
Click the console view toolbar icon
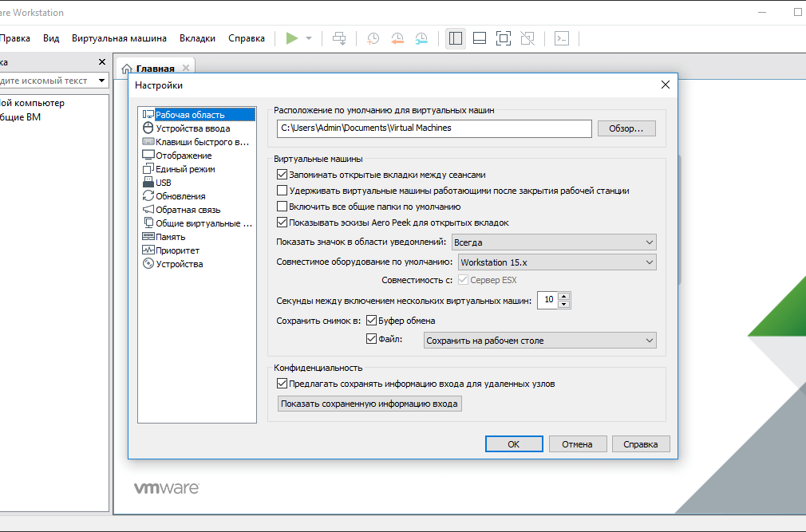pyautogui.click(x=562, y=38)
